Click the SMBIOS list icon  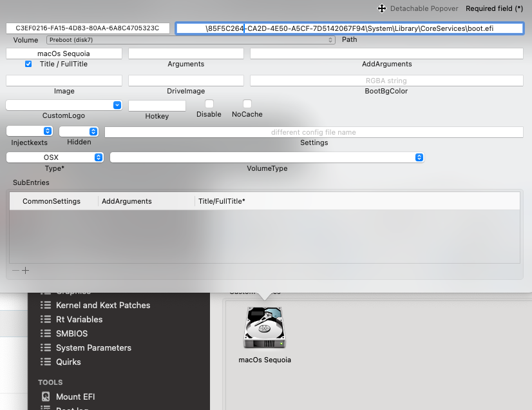pos(46,333)
